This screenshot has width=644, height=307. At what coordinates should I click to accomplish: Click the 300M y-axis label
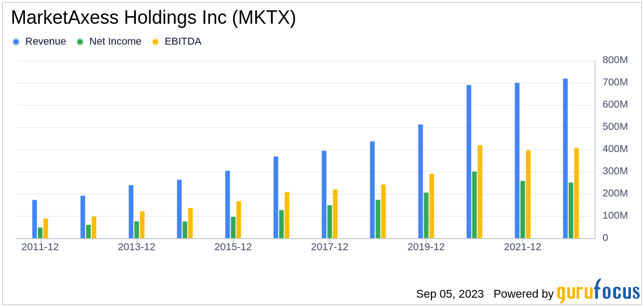[615, 171]
